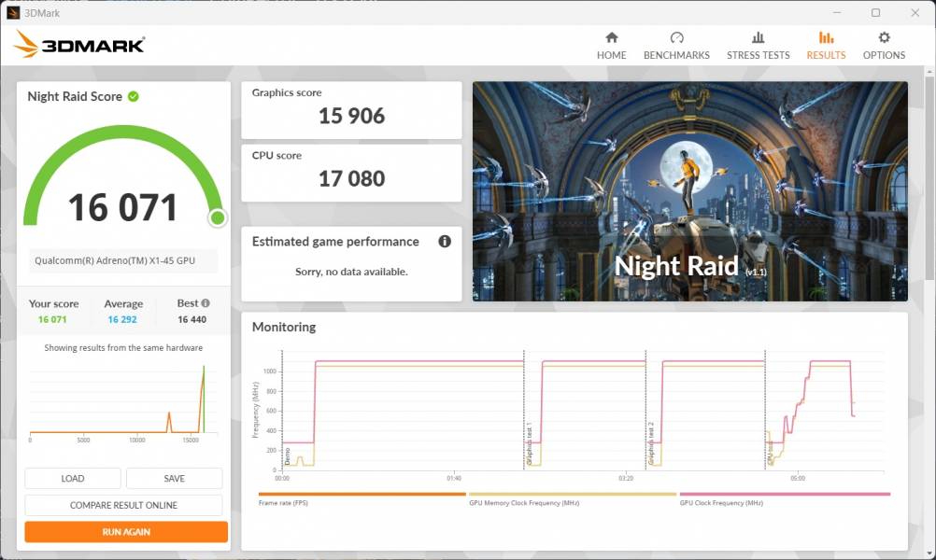Screen dimensions: 936x560
Task: Click the Night Raid Score heading
Action: 75,97
